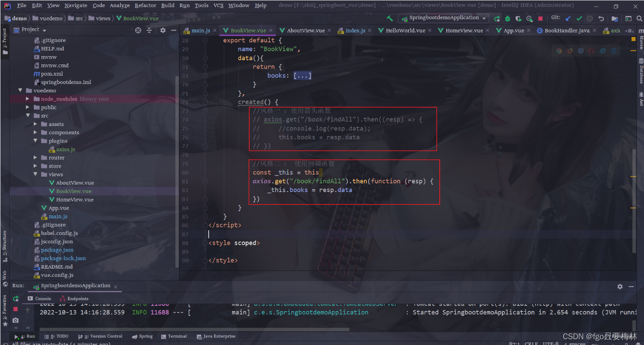Screen dimensions: 644x345
Task: Collapse the vuedemo folder
Action: point(20,90)
